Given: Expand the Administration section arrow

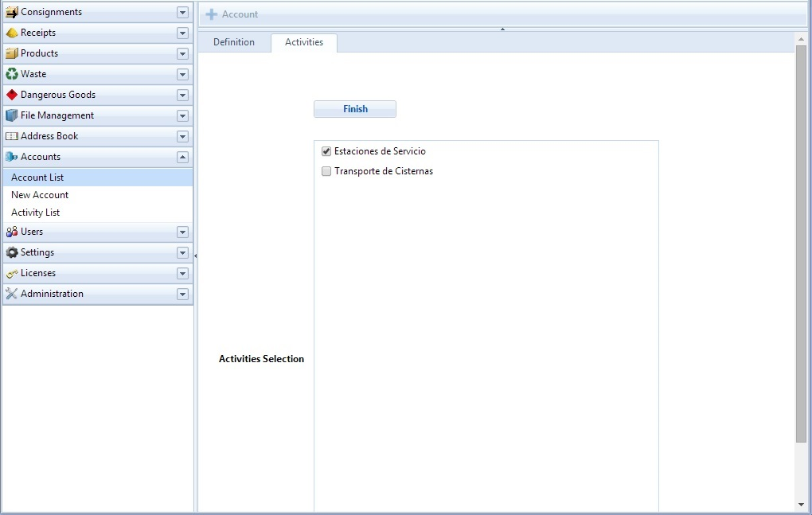Looking at the screenshot, I should [x=182, y=294].
